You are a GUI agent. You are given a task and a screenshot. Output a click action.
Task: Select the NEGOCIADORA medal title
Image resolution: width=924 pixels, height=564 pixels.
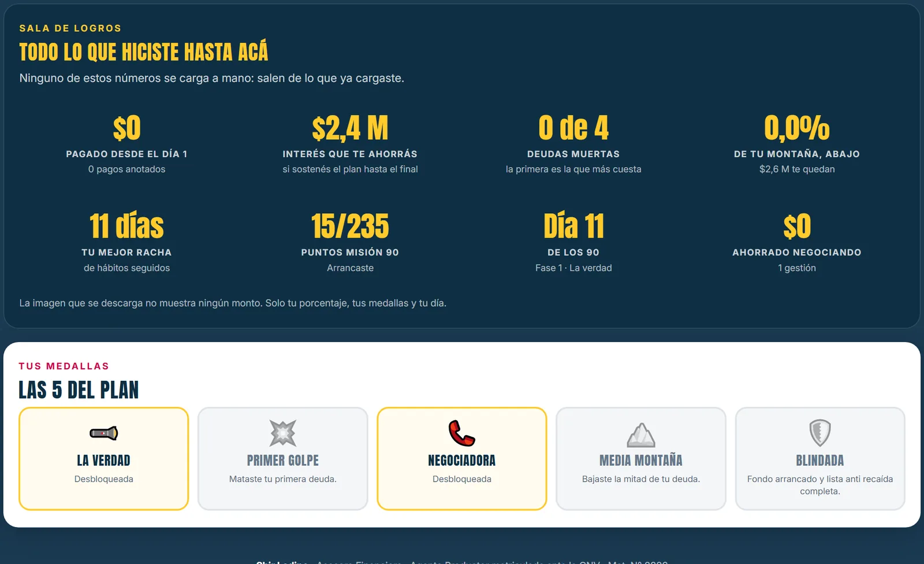[462, 461]
